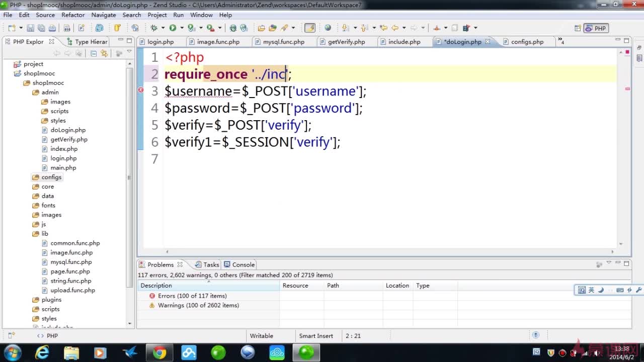Select the shopImooc root project
644x362 pixels.
(x=38, y=73)
